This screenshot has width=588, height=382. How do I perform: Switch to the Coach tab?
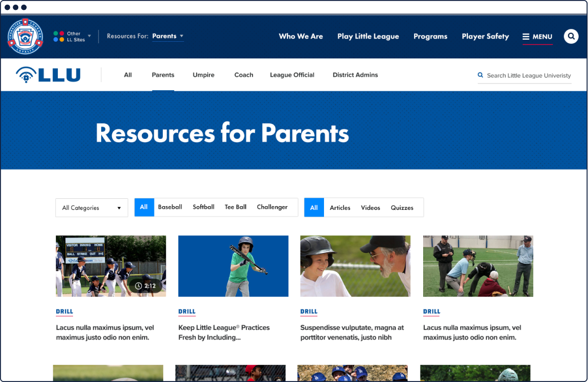tap(244, 75)
